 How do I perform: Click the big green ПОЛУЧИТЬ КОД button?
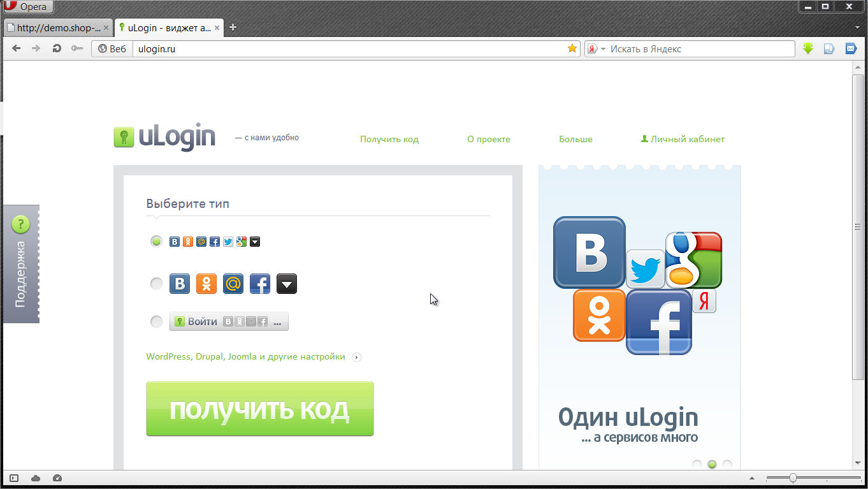coord(260,409)
